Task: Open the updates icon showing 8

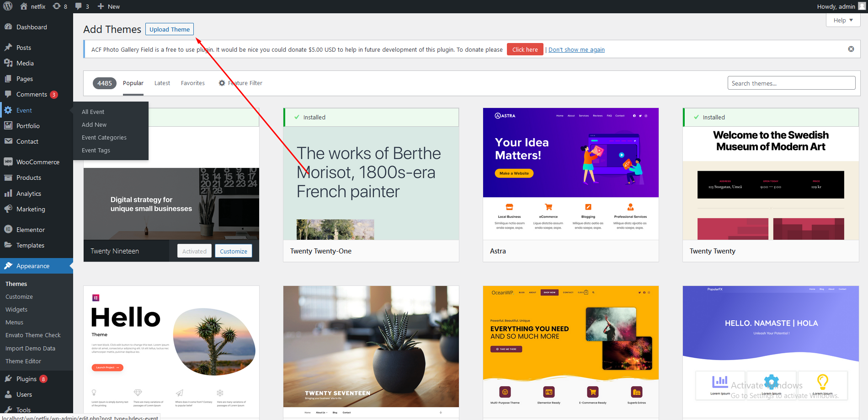Action: coord(57,6)
